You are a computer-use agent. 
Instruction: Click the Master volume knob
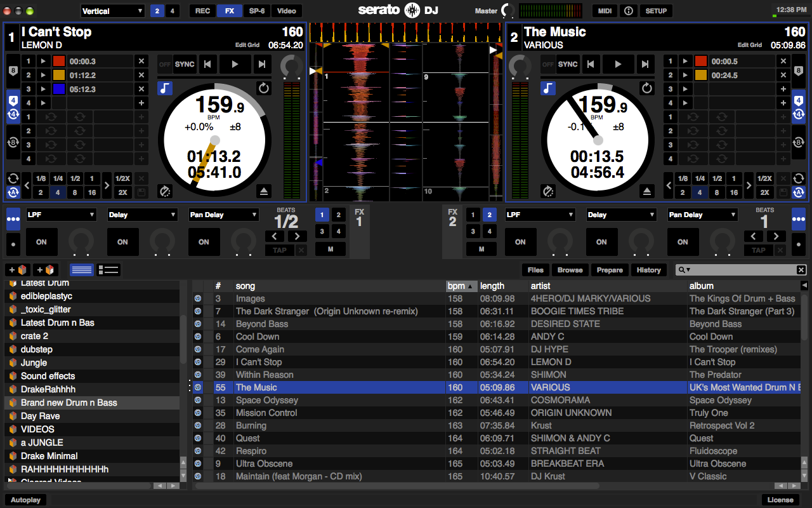pyautogui.click(x=508, y=11)
